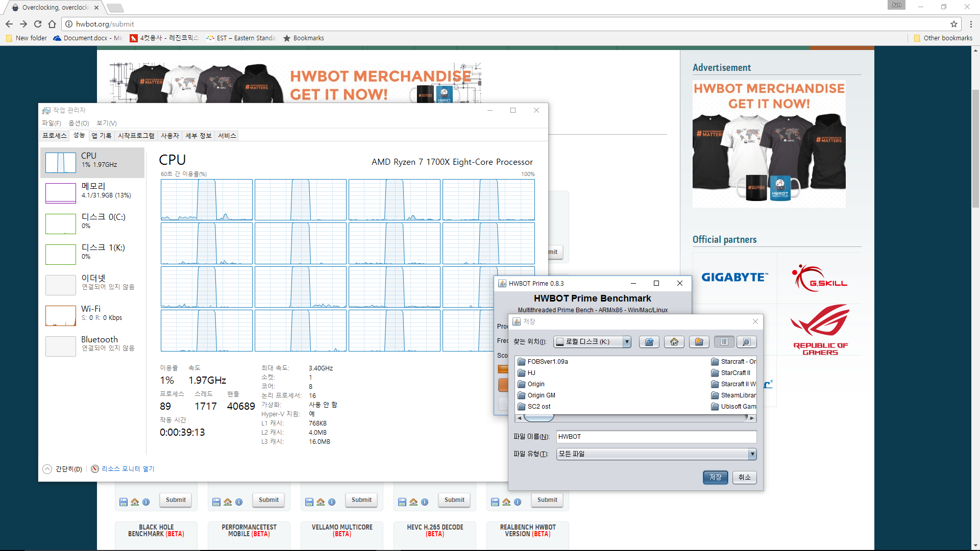Select the Origin GM folder

click(536, 395)
